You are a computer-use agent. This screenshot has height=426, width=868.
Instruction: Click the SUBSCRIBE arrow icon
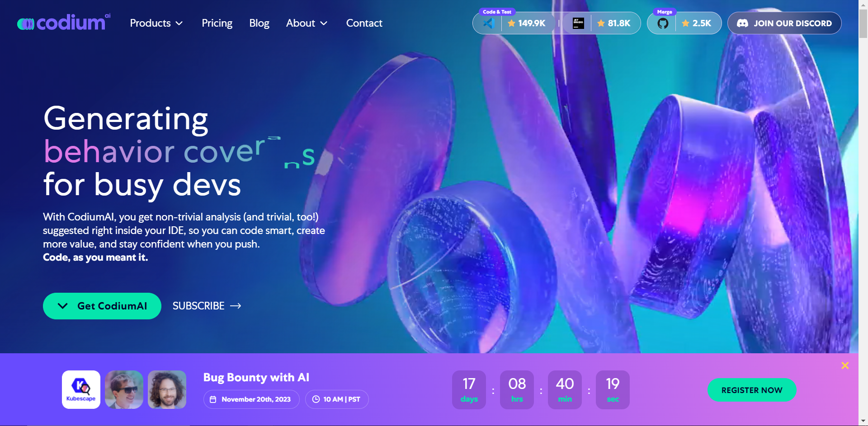[x=236, y=306]
